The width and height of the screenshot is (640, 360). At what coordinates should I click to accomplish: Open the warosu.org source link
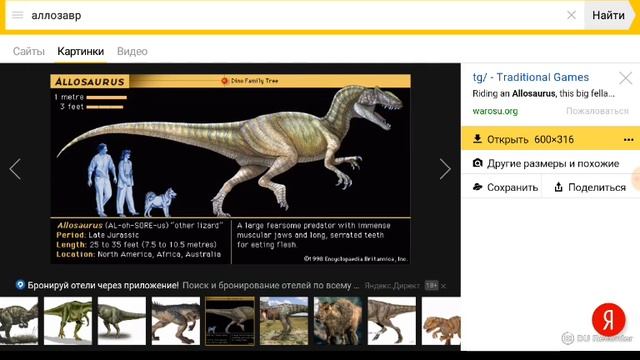click(x=495, y=111)
